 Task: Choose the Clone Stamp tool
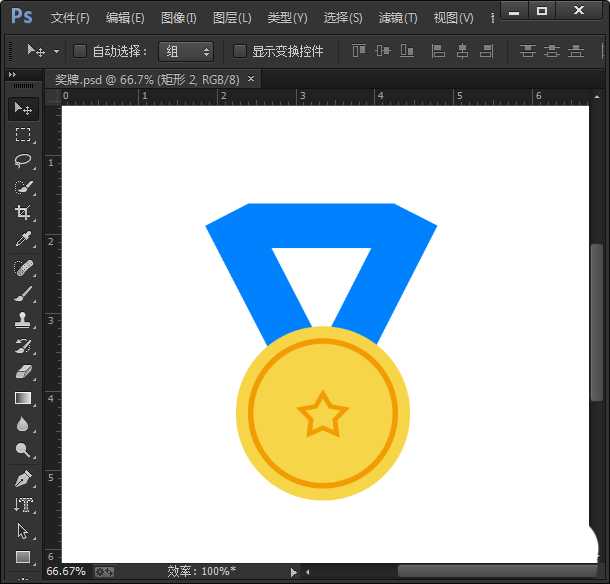click(23, 320)
